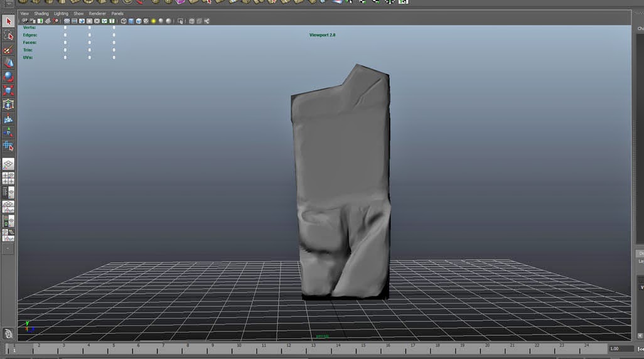Activate the Lasso select tool

click(8, 36)
